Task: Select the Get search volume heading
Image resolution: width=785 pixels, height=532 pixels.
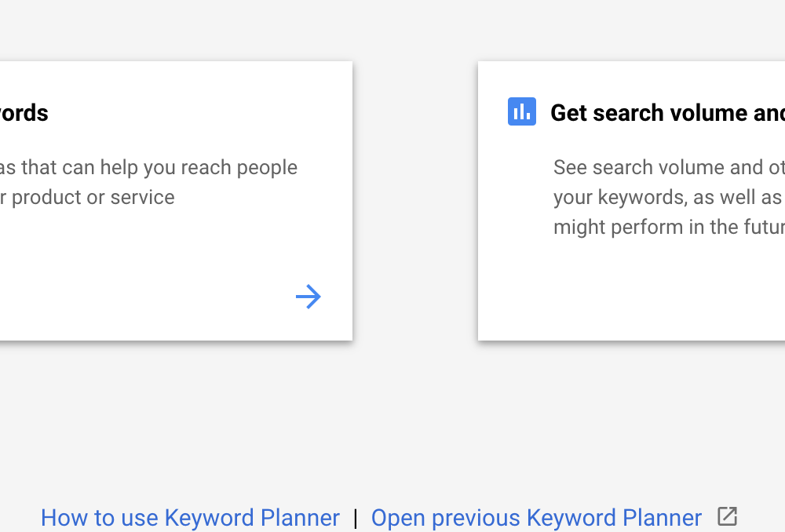Action: click(x=667, y=113)
